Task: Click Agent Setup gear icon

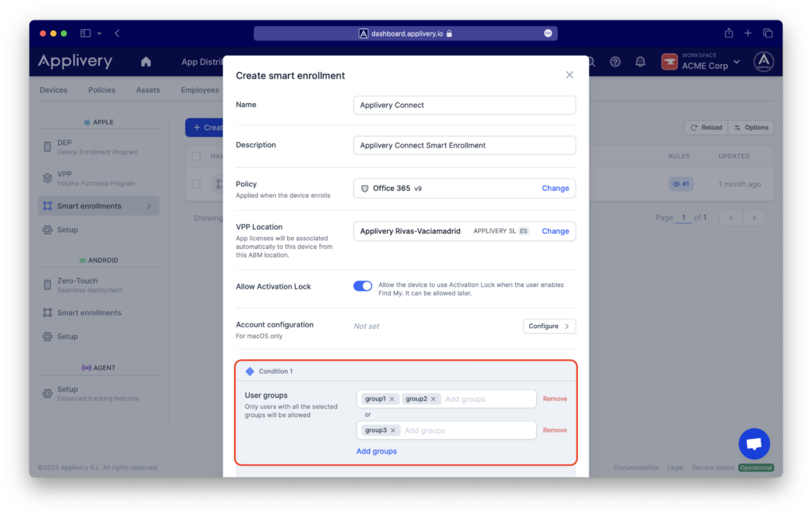Action: pyautogui.click(x=47, y=393)
